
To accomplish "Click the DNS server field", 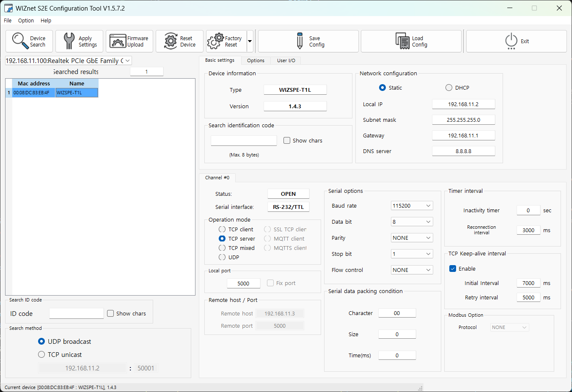I will (463, 151).
